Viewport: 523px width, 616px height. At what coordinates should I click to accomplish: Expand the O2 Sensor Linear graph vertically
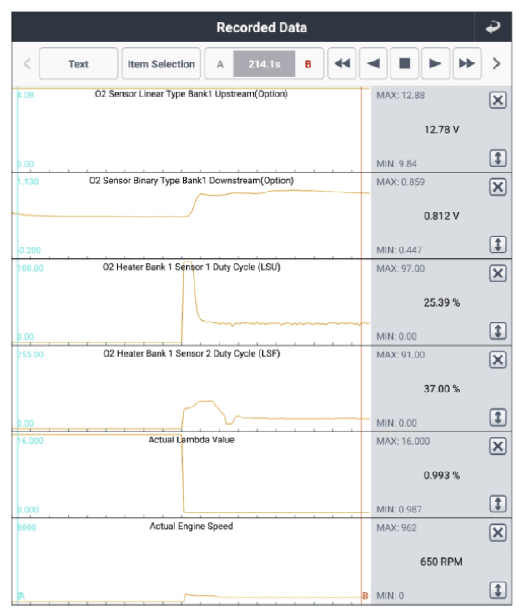[497, 158]
